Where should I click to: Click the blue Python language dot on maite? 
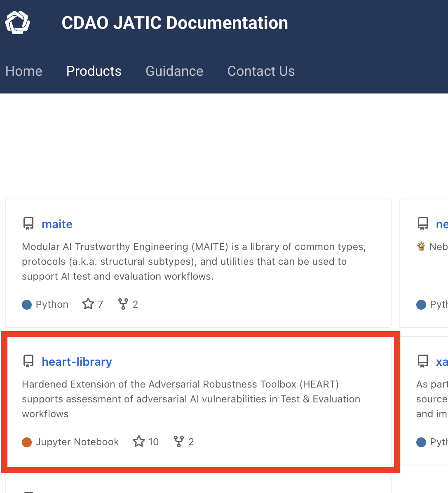[27, 305]
